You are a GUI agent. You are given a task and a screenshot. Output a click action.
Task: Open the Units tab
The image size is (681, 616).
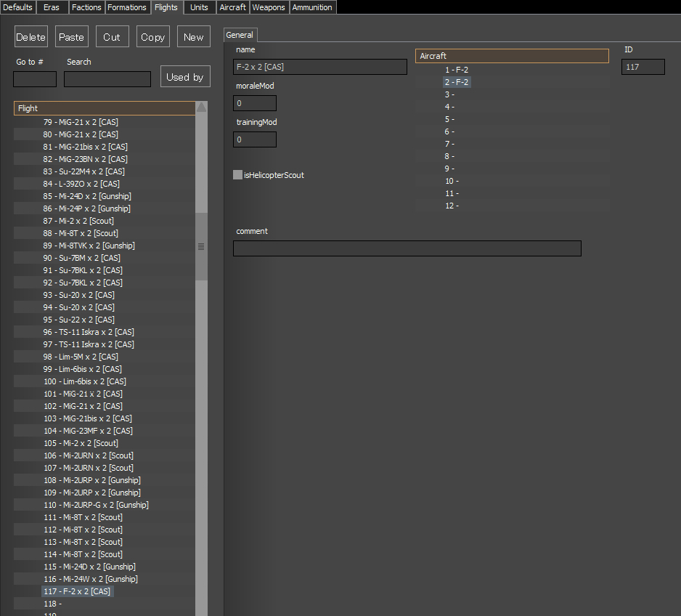click(199, 7)
